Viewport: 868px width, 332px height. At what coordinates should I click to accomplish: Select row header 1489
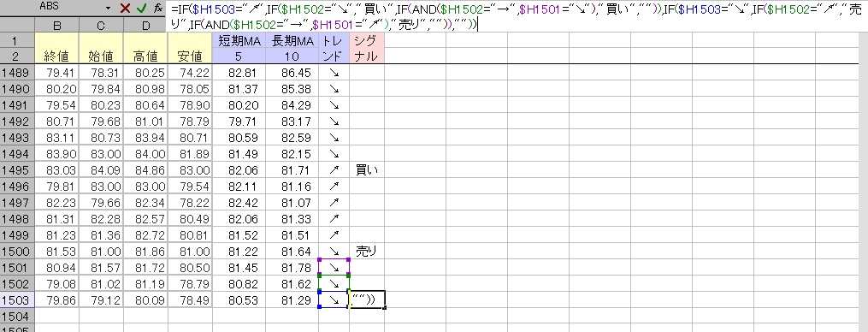coord(17,72)
